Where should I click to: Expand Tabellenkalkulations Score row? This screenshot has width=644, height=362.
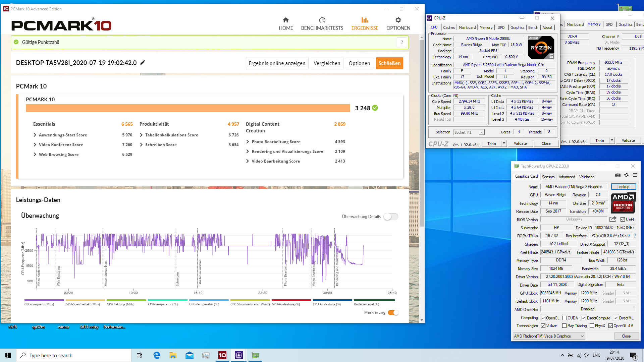pos(141,135)
